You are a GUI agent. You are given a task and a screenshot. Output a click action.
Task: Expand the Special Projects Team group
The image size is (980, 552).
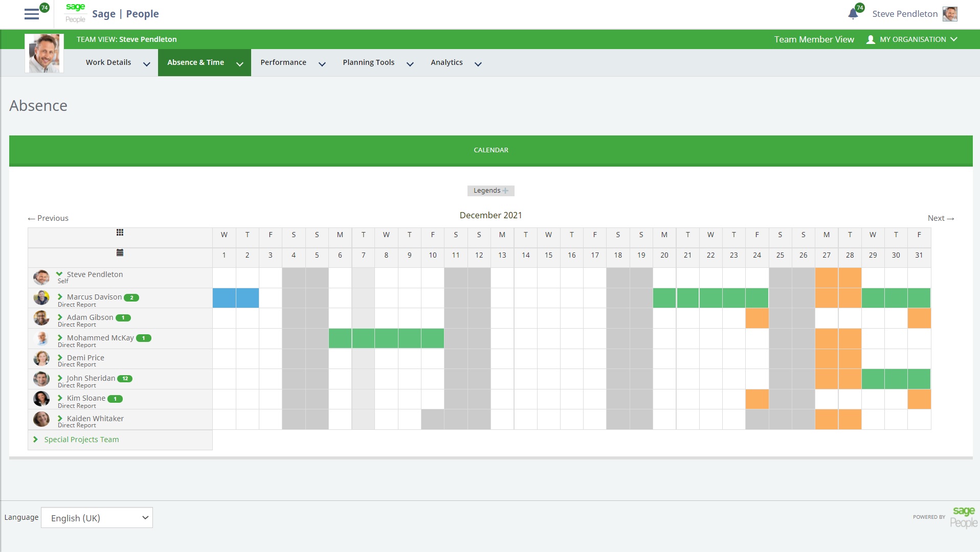coord(35,440)
